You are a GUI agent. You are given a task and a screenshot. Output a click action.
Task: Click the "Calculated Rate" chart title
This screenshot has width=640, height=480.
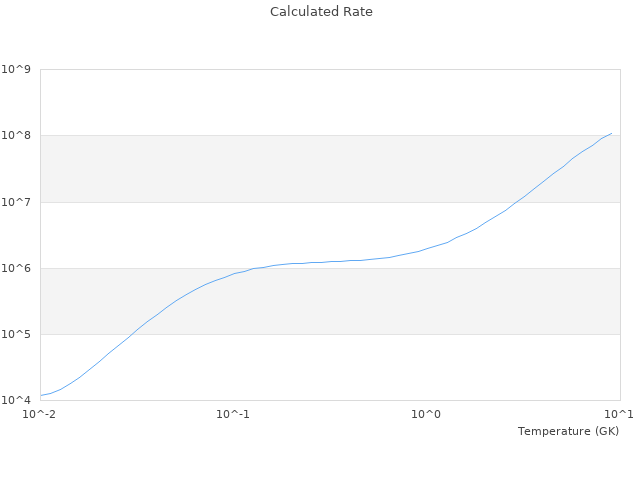click(320, 12)
